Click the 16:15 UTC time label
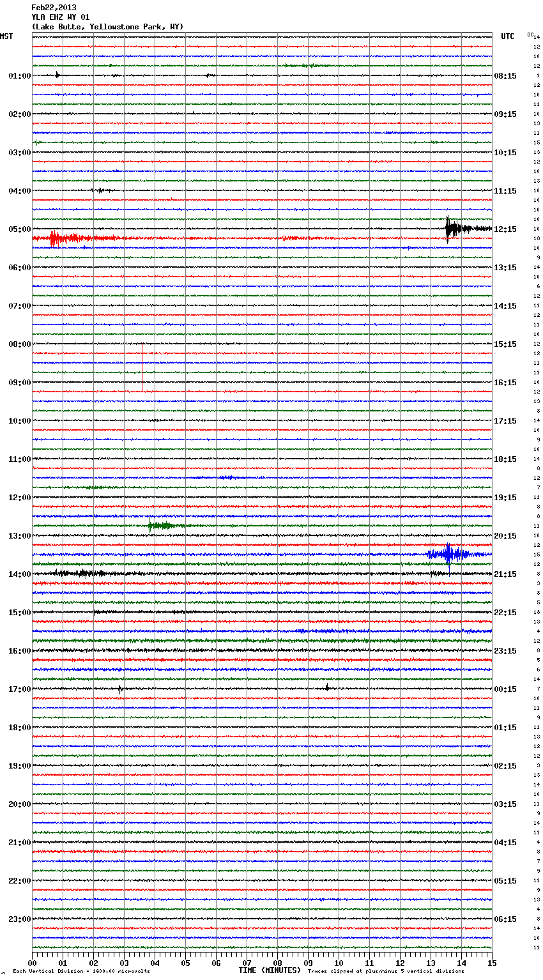The image size is (543, 980). coord(505,383)
